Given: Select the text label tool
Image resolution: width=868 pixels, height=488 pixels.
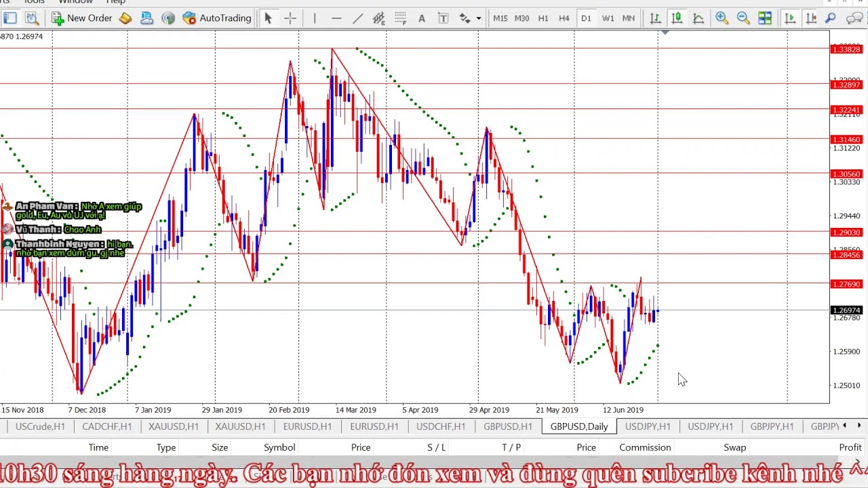Looking at the screenshot, I should pos(443,18).
